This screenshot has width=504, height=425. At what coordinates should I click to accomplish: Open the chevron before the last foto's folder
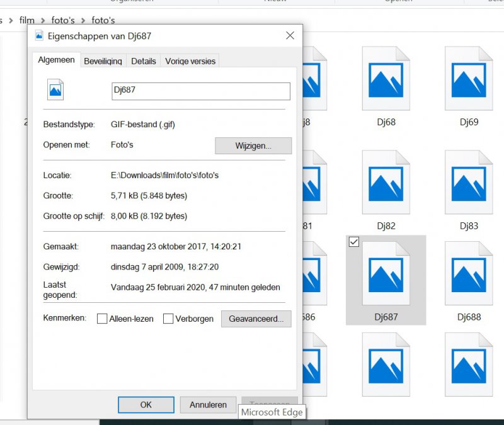[83, 21]
